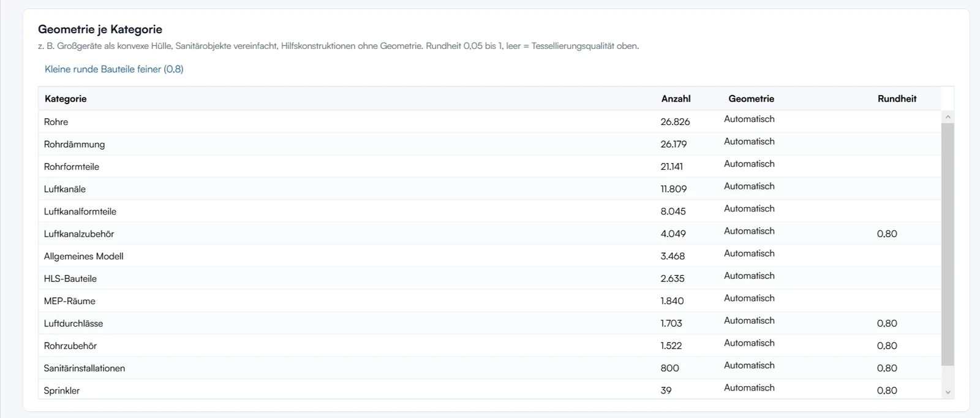Click the 'Rundheit' column header
Image resolution: width=980 pixels, height=418 pixels.
(897, 99)
